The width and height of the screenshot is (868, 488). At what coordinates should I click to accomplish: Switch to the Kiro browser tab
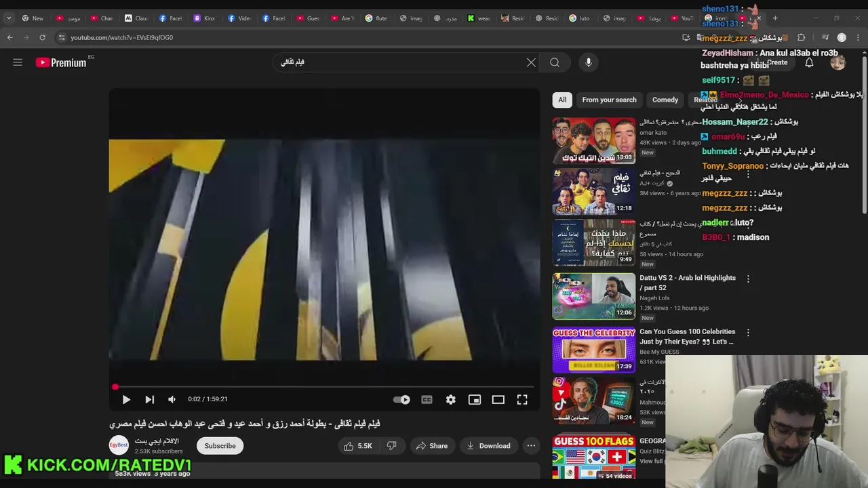point(204,18)
